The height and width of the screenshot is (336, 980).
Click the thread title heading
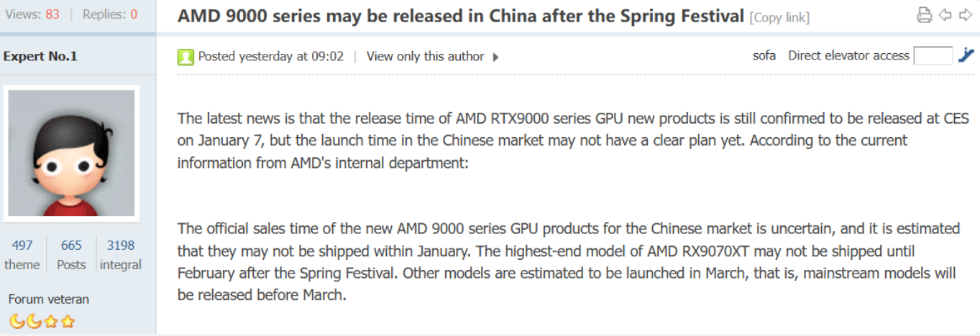[x=460, y=17]
